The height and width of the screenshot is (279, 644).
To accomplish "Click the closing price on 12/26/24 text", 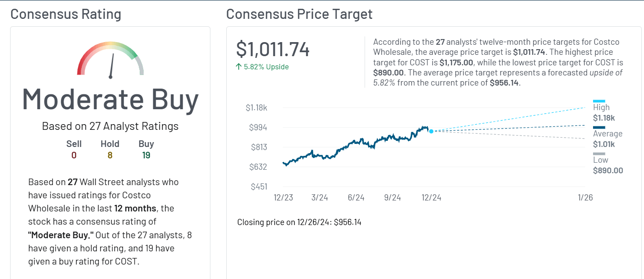I will [299, 222].
